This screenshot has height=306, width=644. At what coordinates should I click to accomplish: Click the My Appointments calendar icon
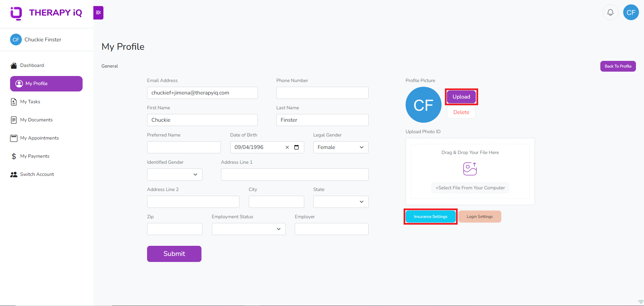pyautogui.click(x=13, y=138)
